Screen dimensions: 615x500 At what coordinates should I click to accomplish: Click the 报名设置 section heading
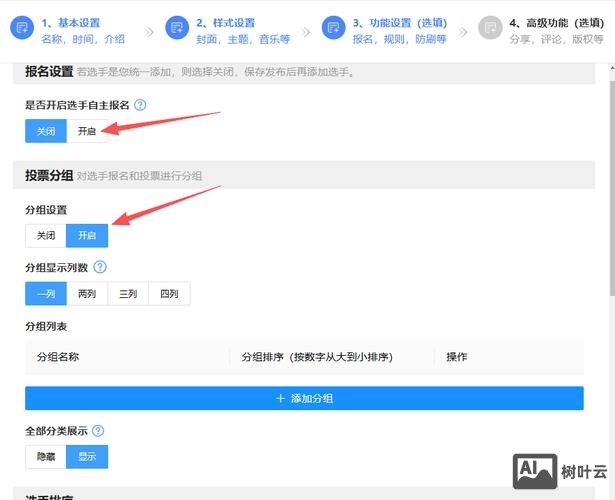coord(49,72)
